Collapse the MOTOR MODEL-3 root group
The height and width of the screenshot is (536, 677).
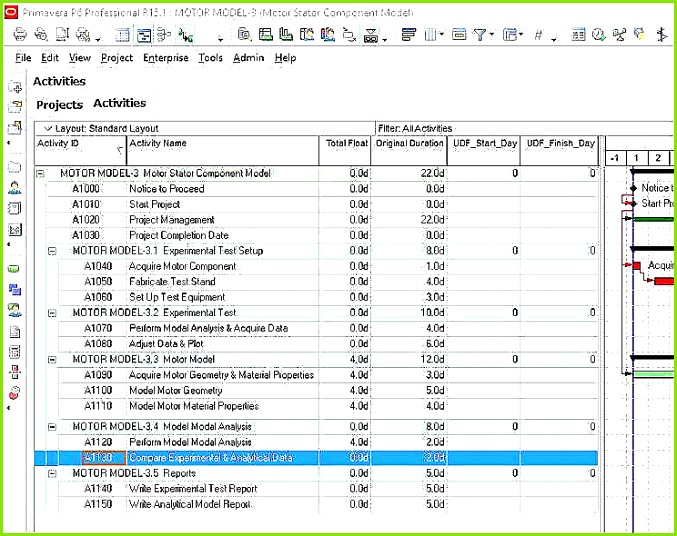tap(40, 173)
